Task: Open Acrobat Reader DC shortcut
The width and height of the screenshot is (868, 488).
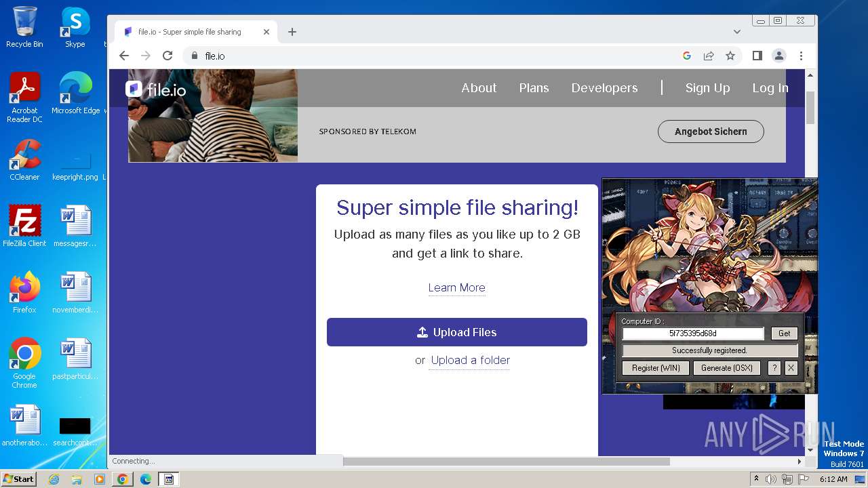Action: point(24,98)
